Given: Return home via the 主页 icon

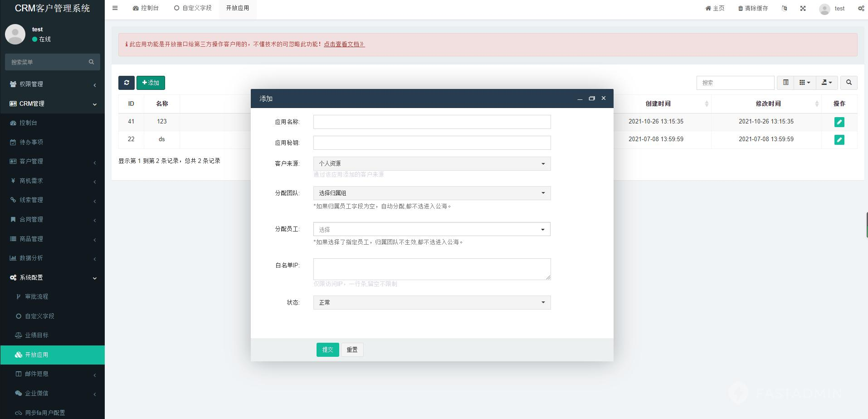Looking at the screenshot, I should point(715,8).
